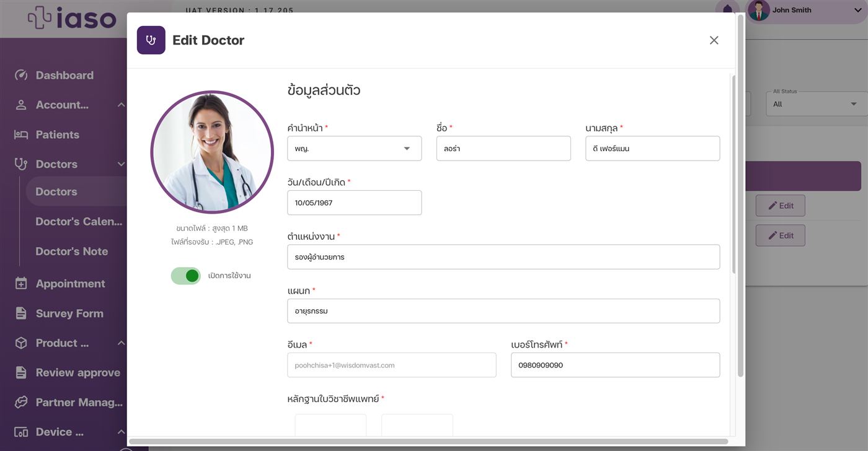The height and width of the screenshot is (451, 868).
Task: Expand the Product sidebar section chevron
Action: [121, 343]
